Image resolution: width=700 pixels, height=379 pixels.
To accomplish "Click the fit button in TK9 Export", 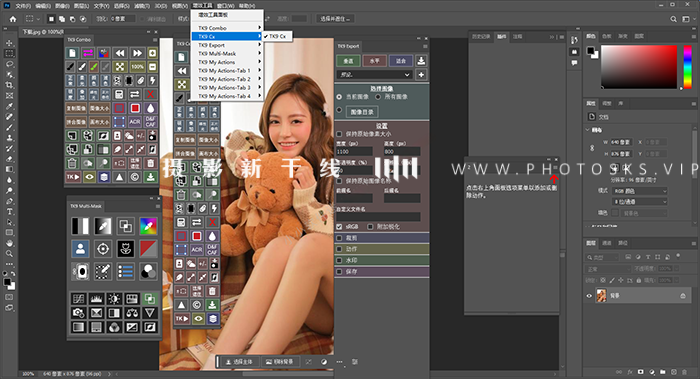I will coord(401,61).
